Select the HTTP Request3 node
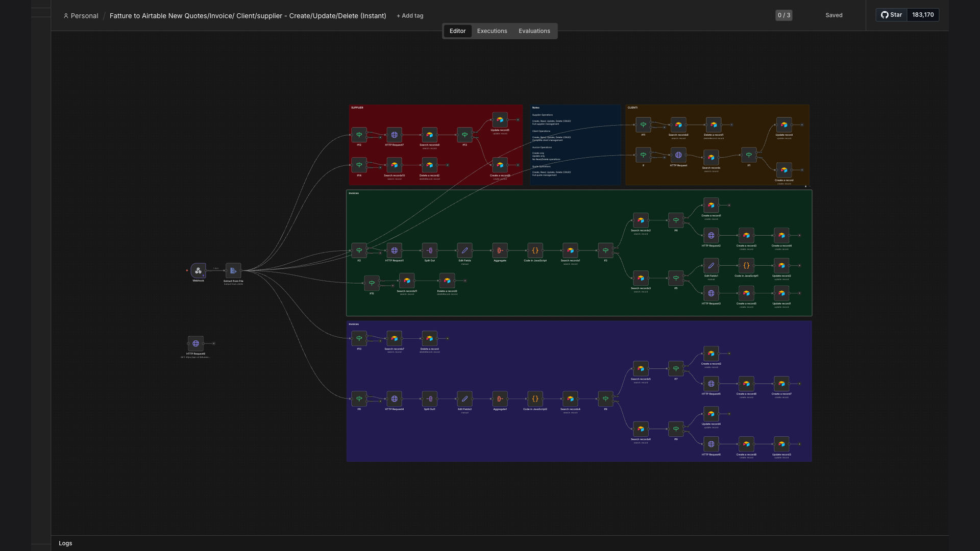This screenshot has height=551, width=980. point(711,293)
